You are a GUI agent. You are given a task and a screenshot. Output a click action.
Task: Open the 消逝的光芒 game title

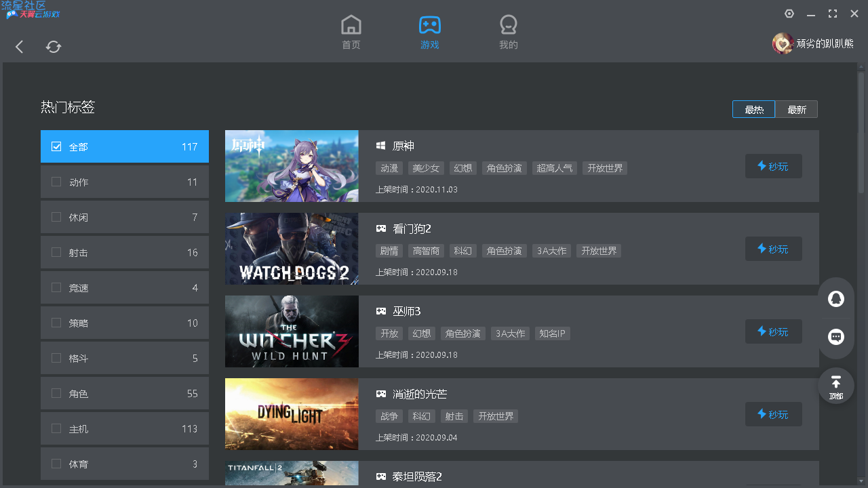coord(420,394)
